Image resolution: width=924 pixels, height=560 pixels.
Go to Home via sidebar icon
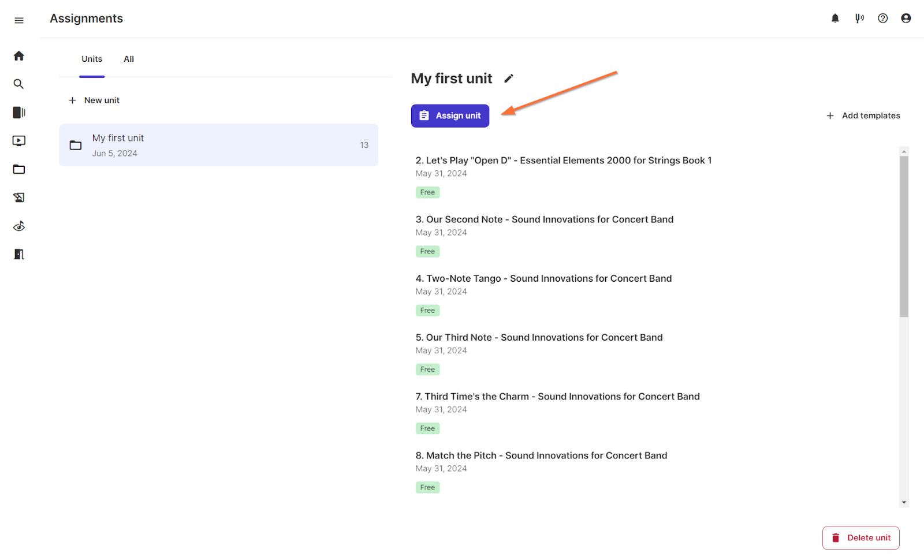[19, 56]
